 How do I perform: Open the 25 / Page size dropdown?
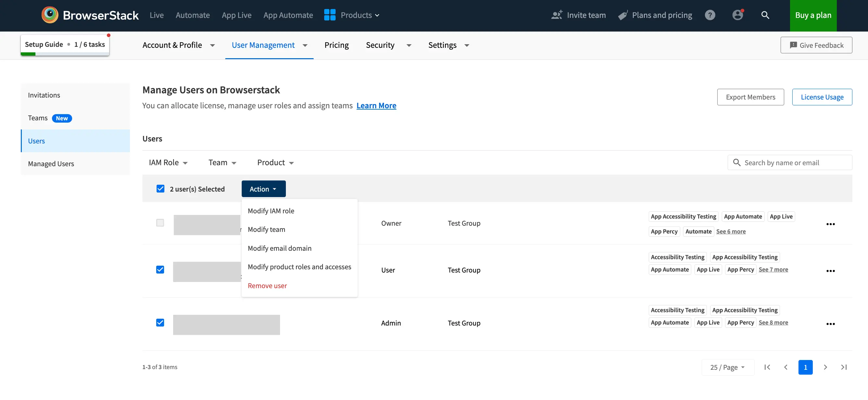point(727,367)
